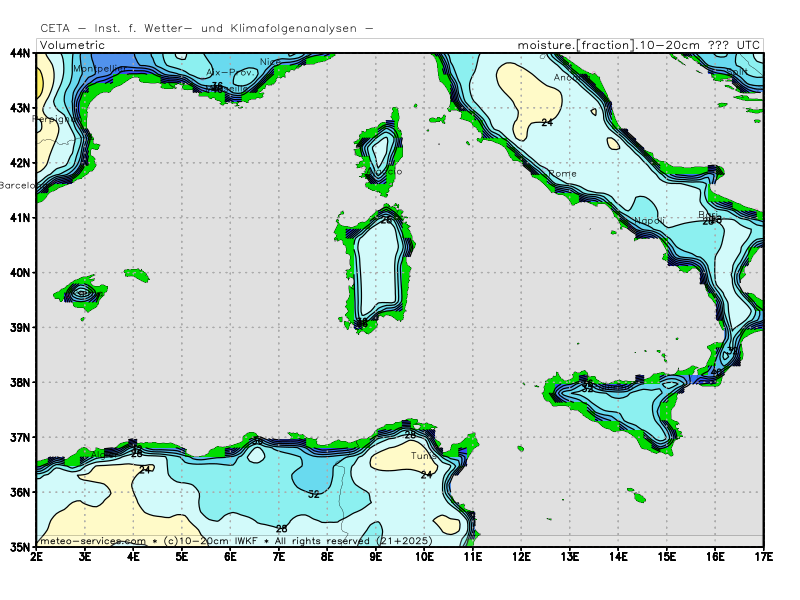This screenshot has height=600, width=800.
Task: Click the CETA institute title text
Action: [x=207, y=29]
